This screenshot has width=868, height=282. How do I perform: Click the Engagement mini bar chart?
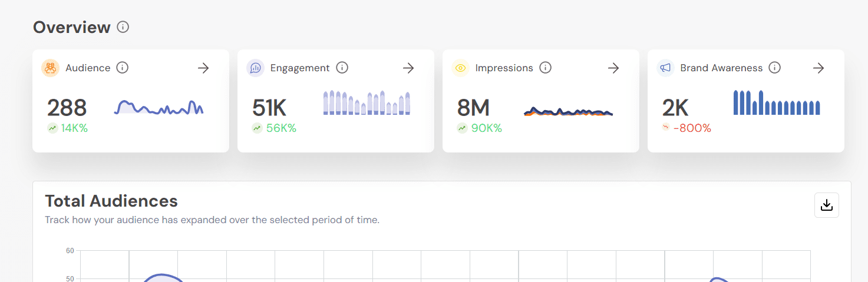pos(367,103)
